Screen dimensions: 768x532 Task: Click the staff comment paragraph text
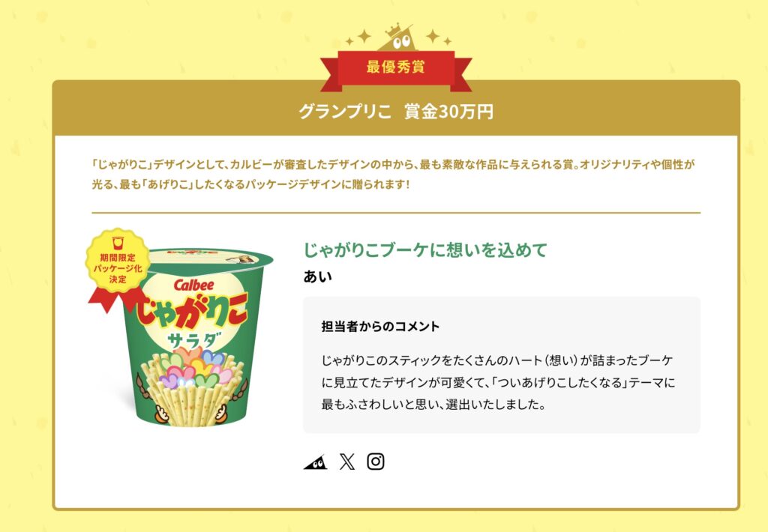tap(498, 382)
